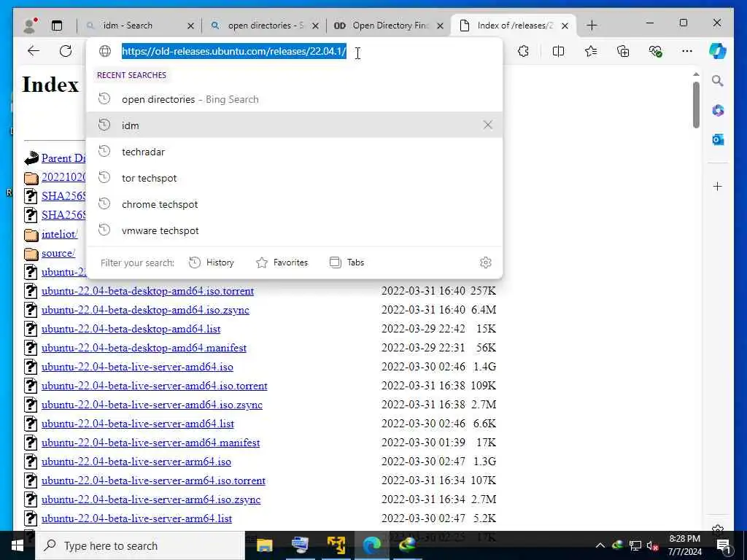
Task: Open address bar search settings gear
Action: tap(485, 262)
